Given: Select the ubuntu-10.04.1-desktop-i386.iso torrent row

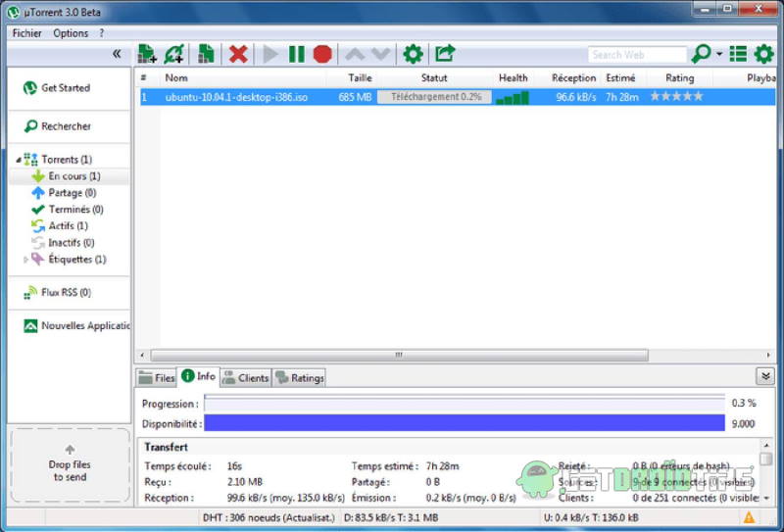Looking at the screenshot, I should point(458,97).
